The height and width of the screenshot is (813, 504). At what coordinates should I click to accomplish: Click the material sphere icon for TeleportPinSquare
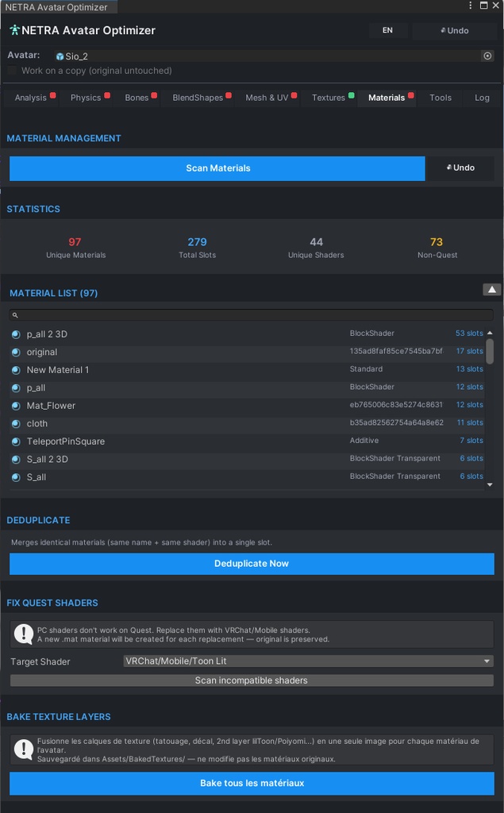pos(16,441)
